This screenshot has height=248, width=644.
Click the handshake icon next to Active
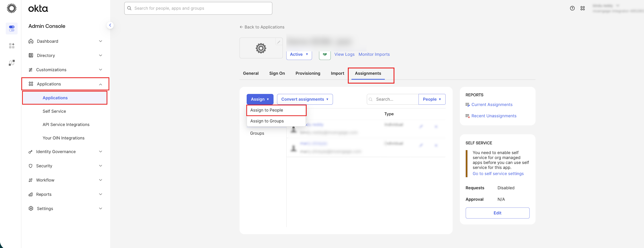click(x=325, y=54)
